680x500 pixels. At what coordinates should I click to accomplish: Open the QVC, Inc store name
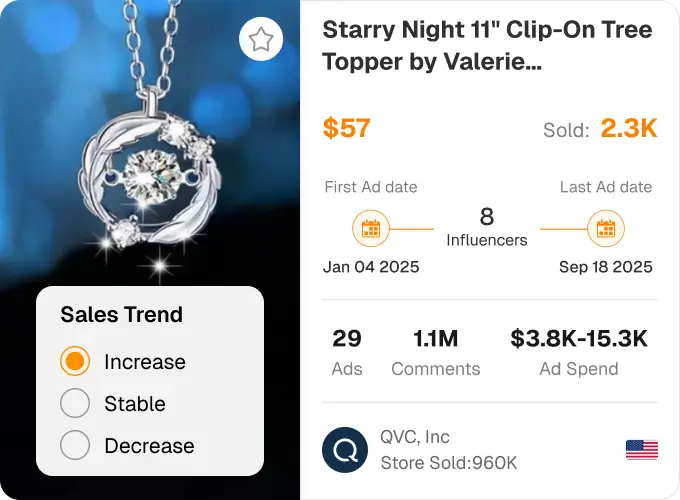tap(415, 437)
